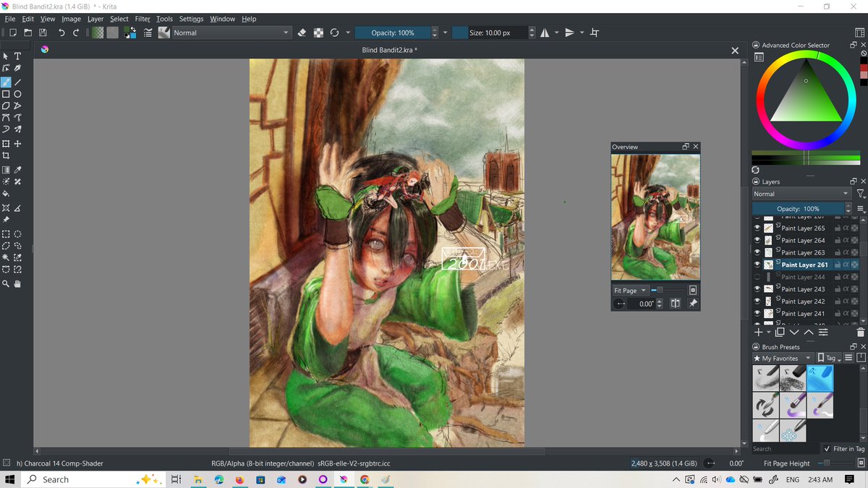Choose the Line tool
Viewport: 868px width, 488px height.
(x=18, y=82)
